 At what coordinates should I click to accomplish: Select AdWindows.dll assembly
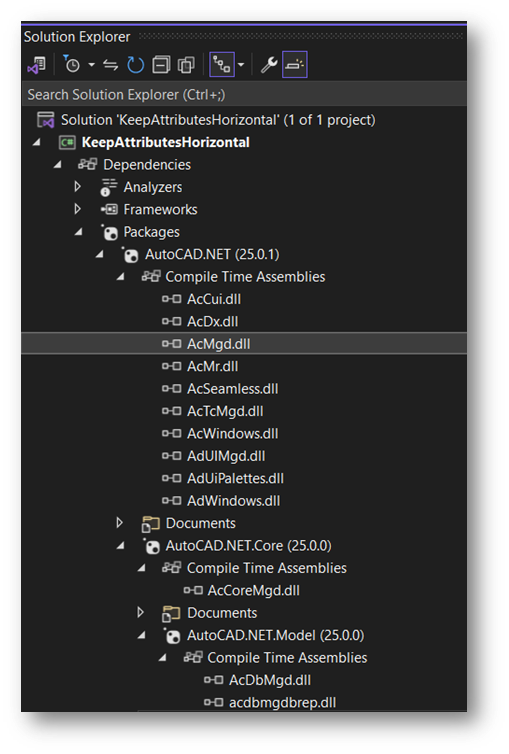(x=234, y=501)
